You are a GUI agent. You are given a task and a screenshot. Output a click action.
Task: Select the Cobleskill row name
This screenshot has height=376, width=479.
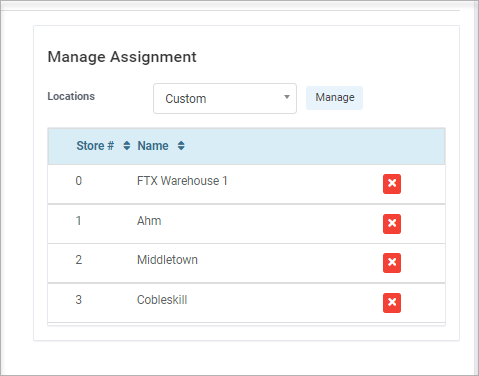point(162,300)
